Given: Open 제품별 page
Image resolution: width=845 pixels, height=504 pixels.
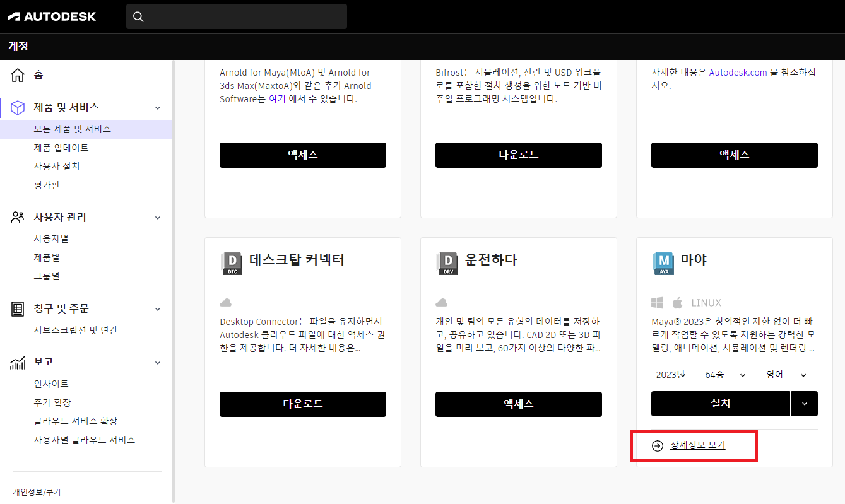Looking at the screenshot, I should pos(47,258).
